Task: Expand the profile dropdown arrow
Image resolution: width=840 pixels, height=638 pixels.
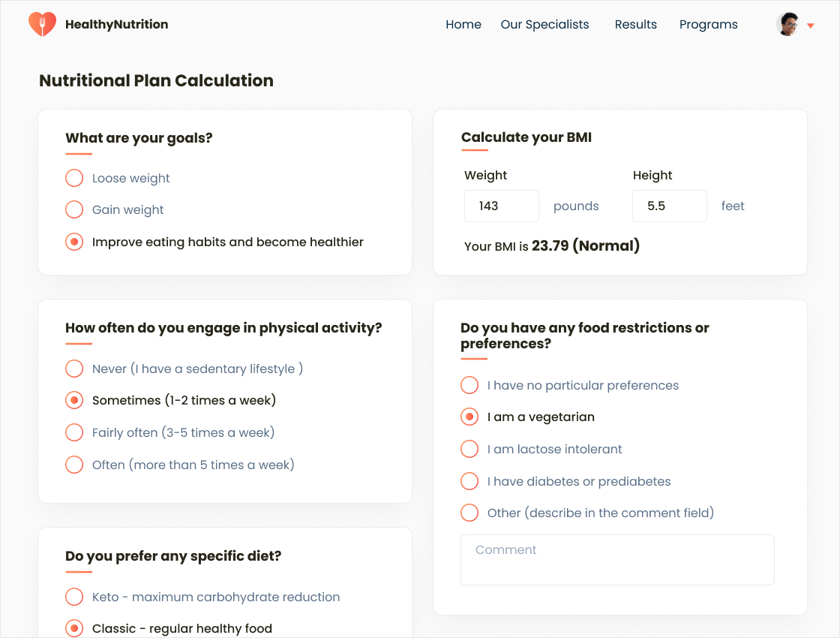Action: (811, 26)
